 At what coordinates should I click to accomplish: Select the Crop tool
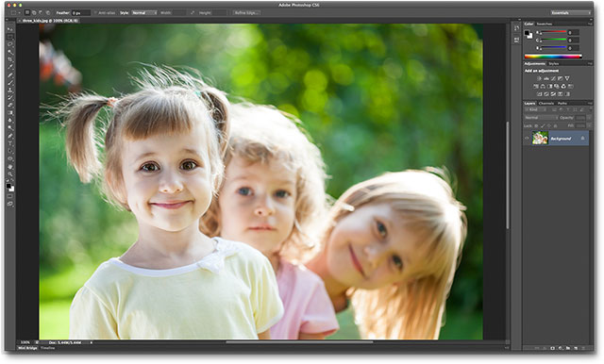point(10,59)
